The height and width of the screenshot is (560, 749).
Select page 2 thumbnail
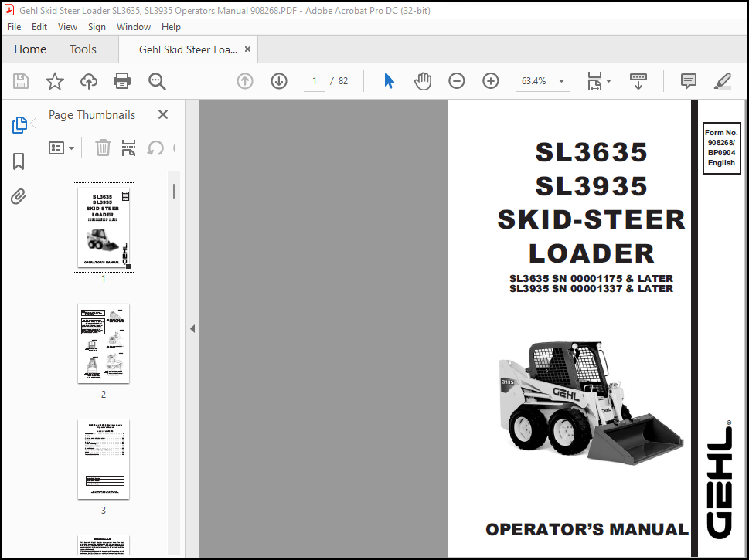click(103, 343)
